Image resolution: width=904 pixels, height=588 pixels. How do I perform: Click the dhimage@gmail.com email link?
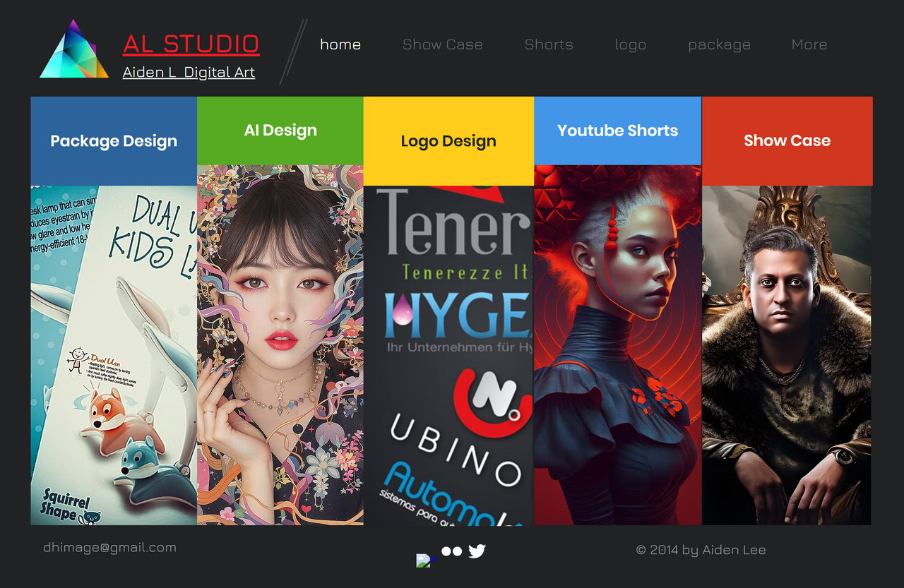click(109, 547)
